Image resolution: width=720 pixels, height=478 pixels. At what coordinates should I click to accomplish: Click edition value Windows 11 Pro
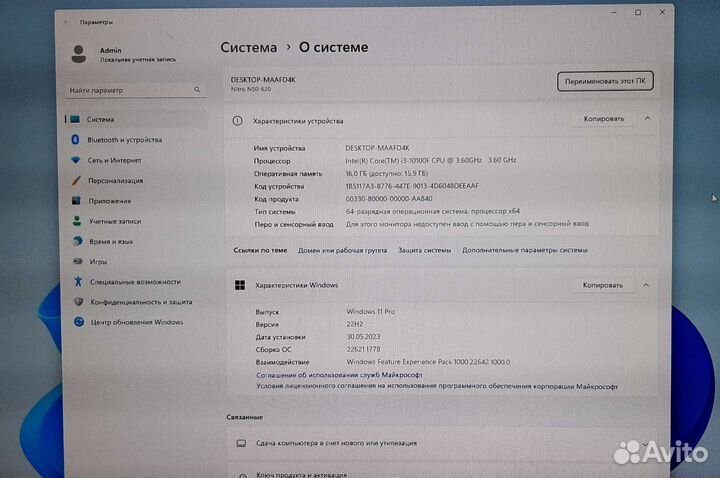coord(371,311)
